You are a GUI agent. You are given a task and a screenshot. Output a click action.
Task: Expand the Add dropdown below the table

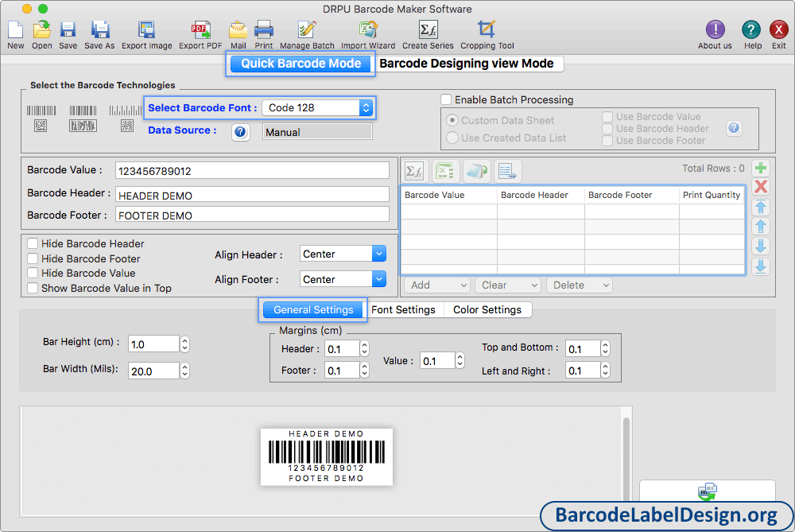(x=437, y=285)
